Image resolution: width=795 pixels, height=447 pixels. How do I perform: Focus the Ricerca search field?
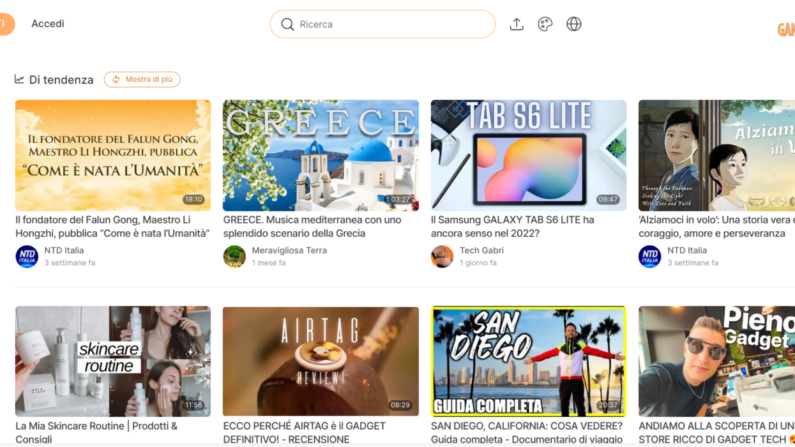tap(383, 24)
